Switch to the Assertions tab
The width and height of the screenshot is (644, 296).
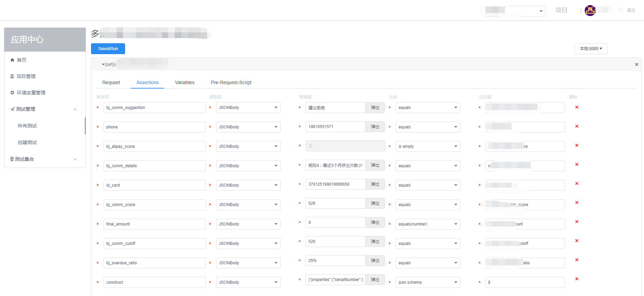point(148,82)
